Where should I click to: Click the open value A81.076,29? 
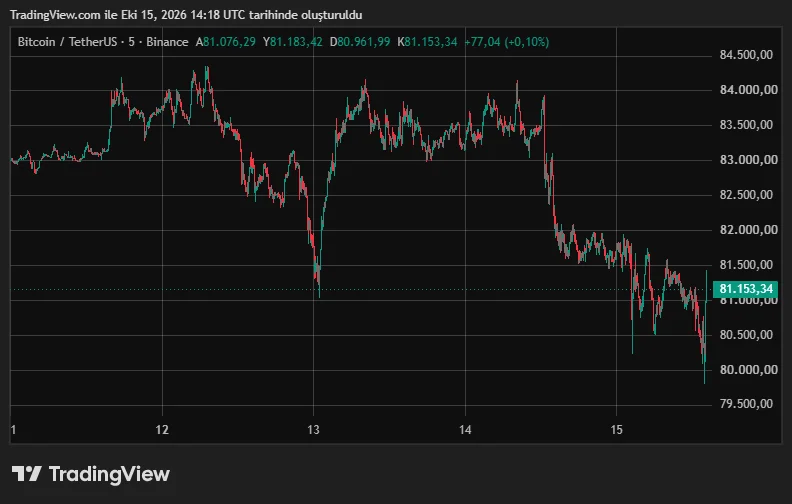click(x=226, y=42)
